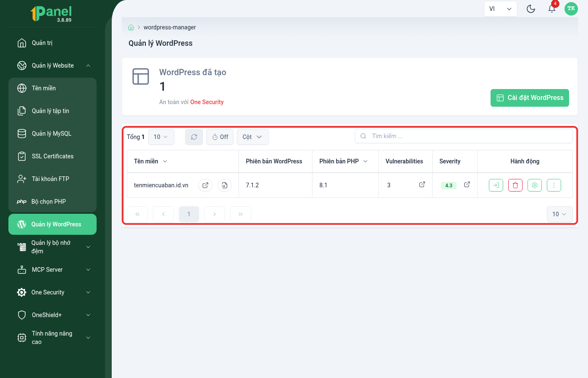This screenshot has height=378, width=588.
Task: Select Quản lý WordPress menu item
Action: pyautogui.click(x=52, y=224)
